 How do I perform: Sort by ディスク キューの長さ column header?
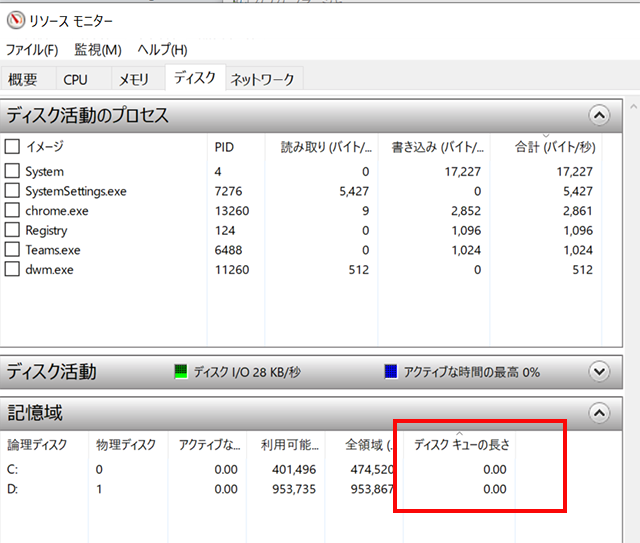(462, 445)
